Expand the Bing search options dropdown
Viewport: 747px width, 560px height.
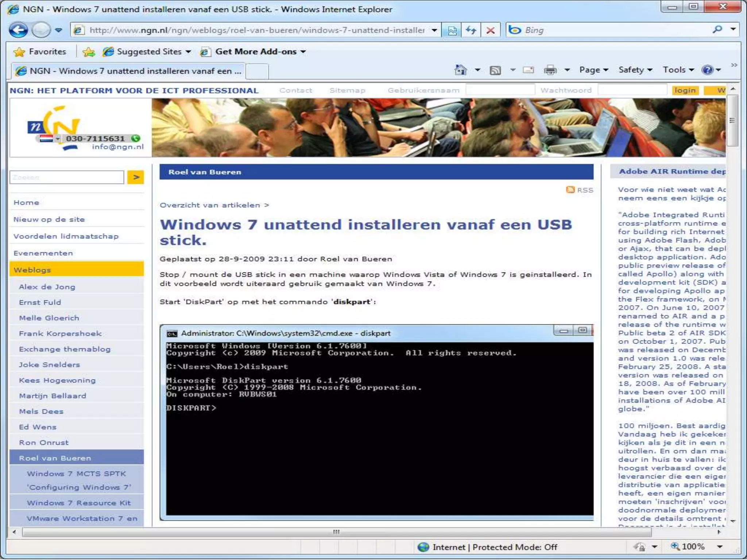pos(733,29)
